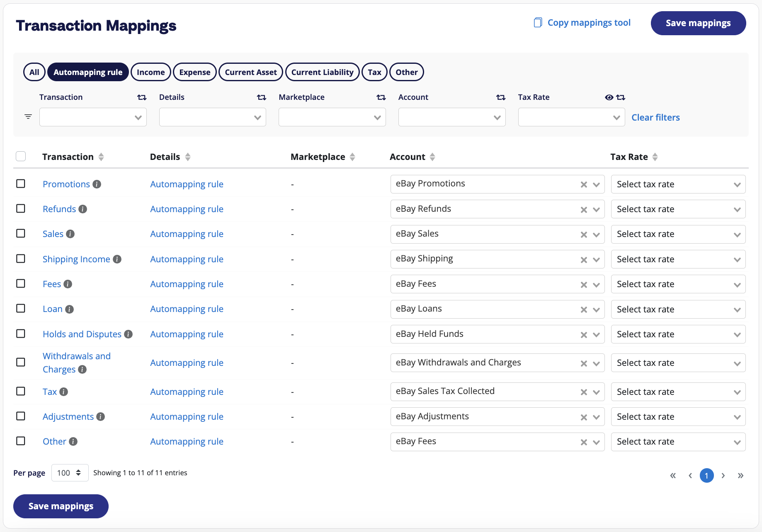
Task: Check the Other row checkbox
Action: 21,441
